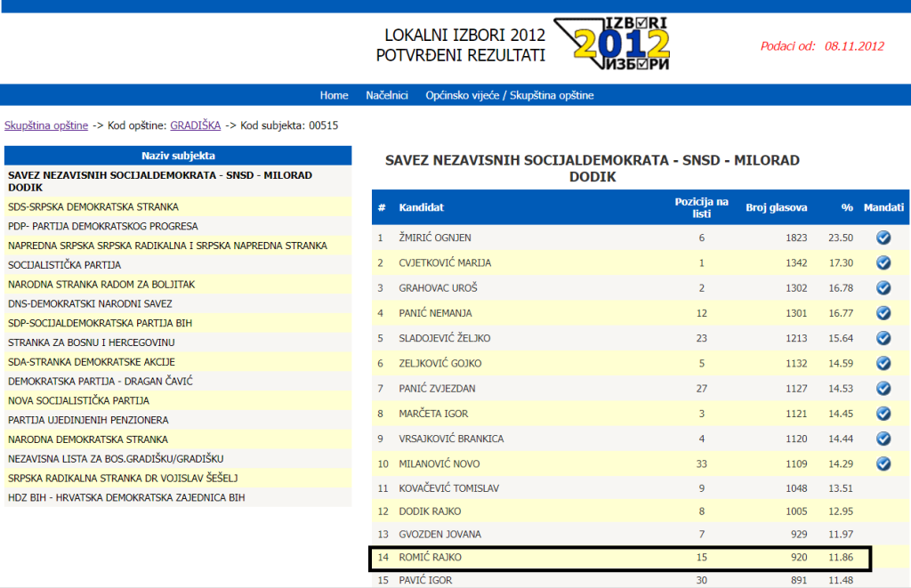Go to Načelnici menu item
This screenshot has height=588, width=911.
[x=387, y=95]
